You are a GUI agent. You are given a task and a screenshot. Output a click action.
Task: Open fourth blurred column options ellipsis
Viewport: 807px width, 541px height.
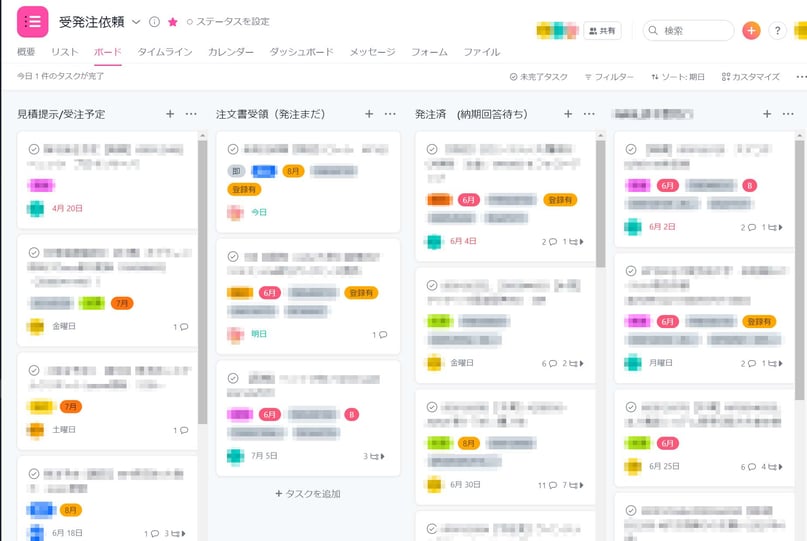[x=788, y=114]
